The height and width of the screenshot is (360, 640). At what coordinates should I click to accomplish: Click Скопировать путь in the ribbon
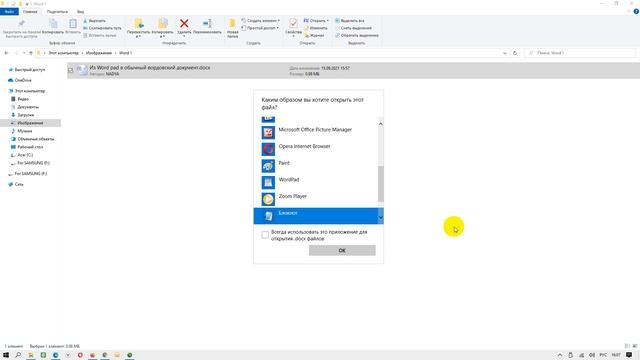(x=102, y=28)
